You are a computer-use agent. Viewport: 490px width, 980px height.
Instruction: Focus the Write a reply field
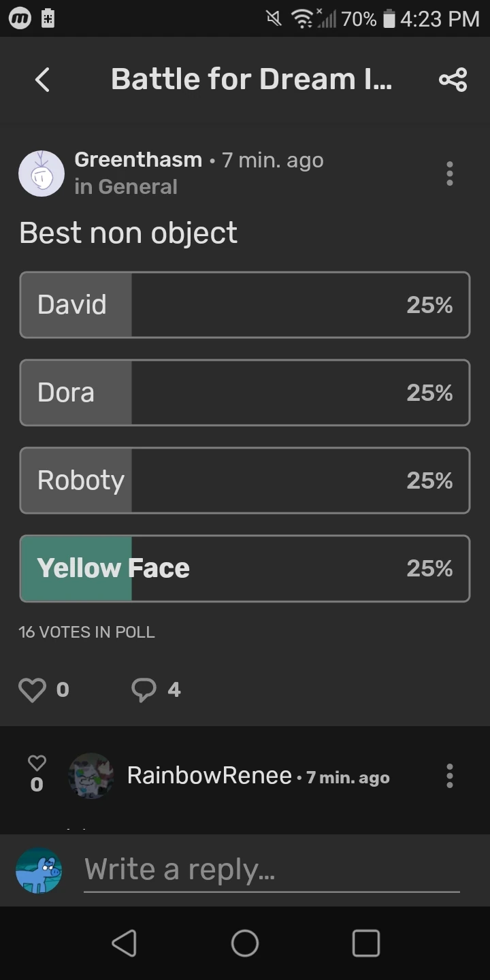click(272, 870)
